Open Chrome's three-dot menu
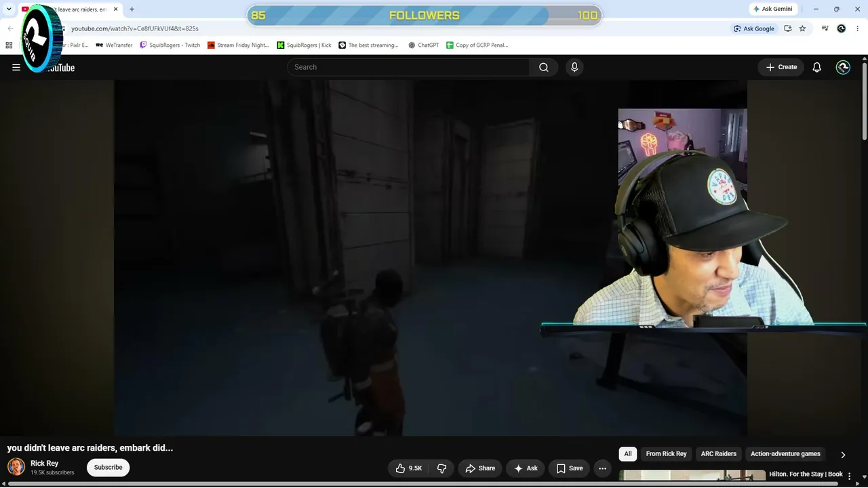This screenshot has width=868, height=488. pyautogui.click(x=857, y=28)
